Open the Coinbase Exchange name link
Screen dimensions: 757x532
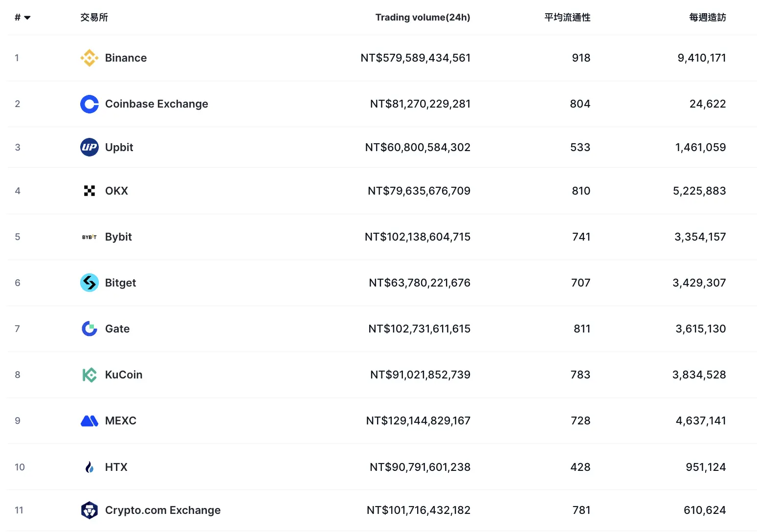(x=156, y=104)
